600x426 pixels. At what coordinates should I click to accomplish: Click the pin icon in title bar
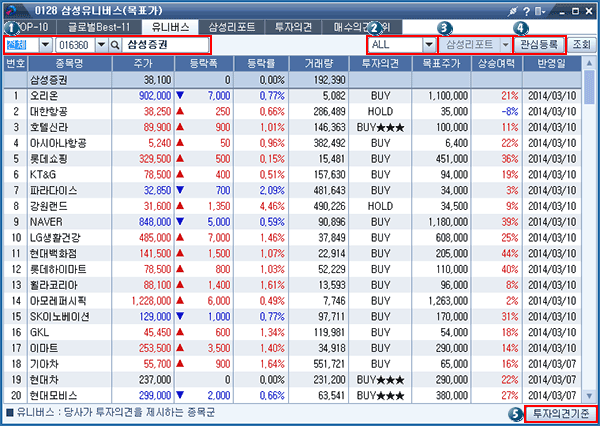513,11
